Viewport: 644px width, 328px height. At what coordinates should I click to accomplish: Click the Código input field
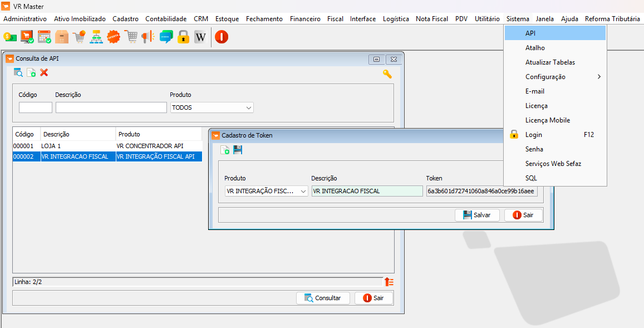(36, 107)
